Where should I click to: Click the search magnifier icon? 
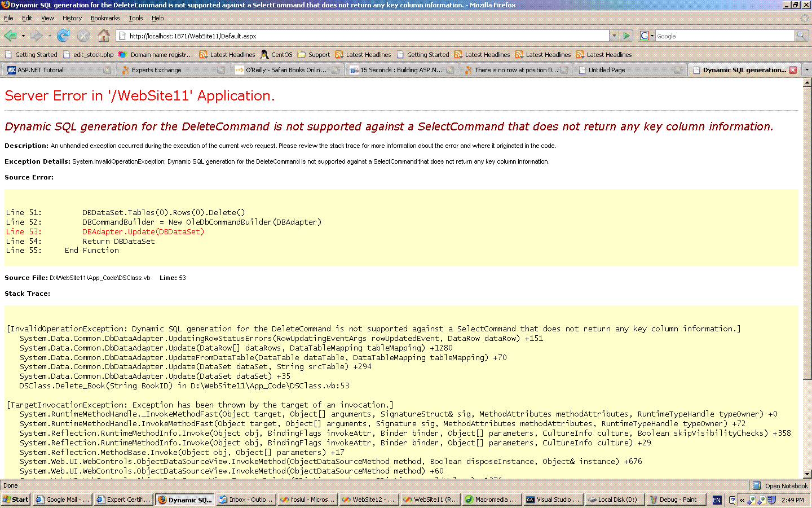tap(801, 36)
